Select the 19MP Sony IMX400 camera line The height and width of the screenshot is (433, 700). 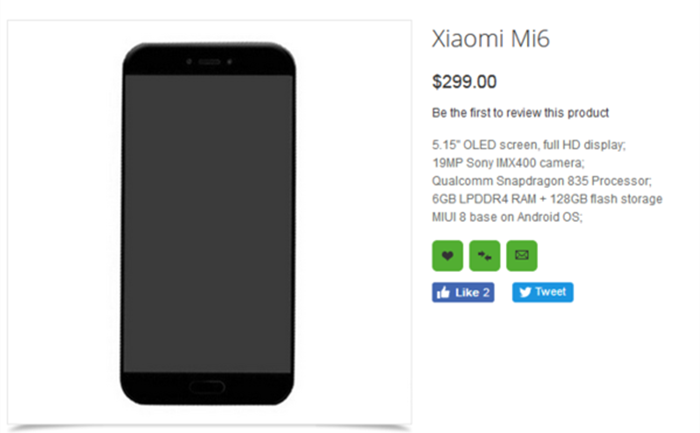(x=508, y=163)
